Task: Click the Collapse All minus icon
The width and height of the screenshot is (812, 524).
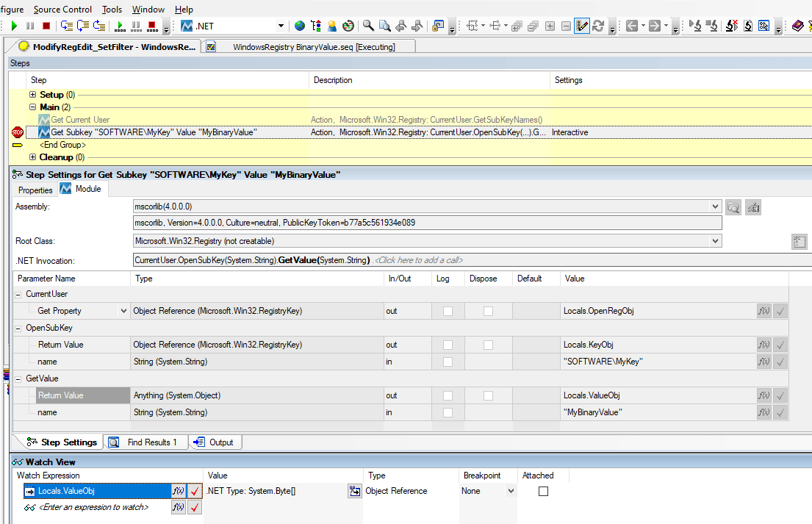Action: click(x=566, y=26)
